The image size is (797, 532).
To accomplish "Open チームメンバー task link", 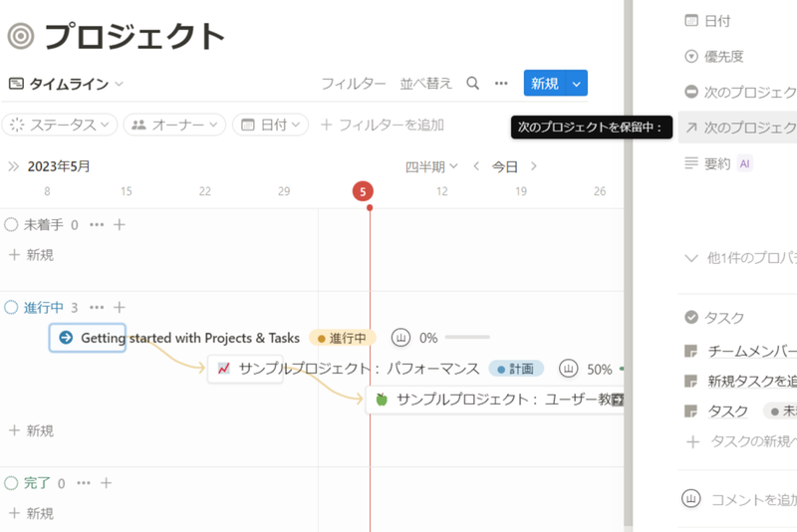I will pyautogui.click(x=752, y=351).
